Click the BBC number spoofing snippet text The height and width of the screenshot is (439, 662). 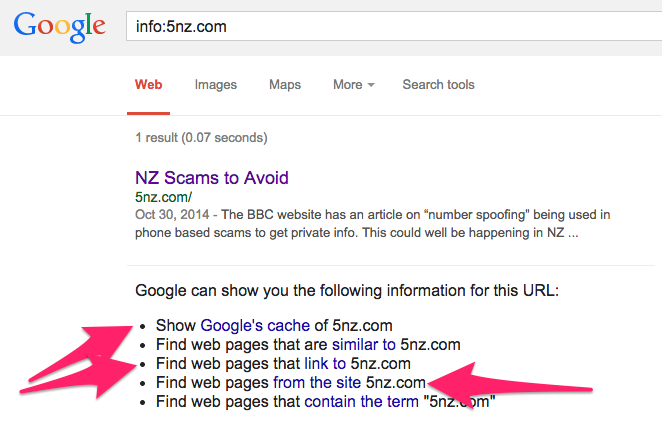click(372, 224)
